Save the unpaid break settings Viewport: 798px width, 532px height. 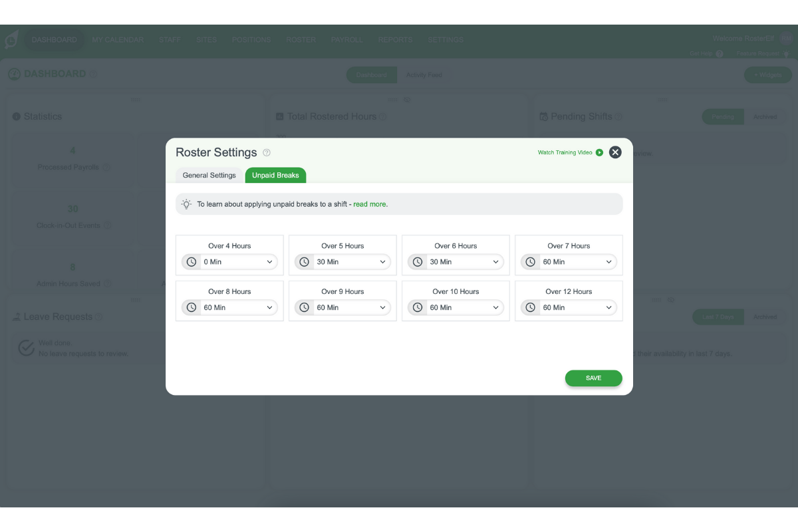pos(593,378)
